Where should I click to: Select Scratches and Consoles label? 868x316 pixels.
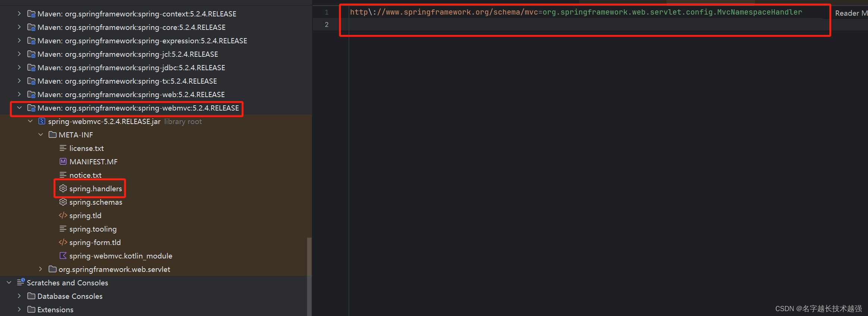(x=68, y=283)
